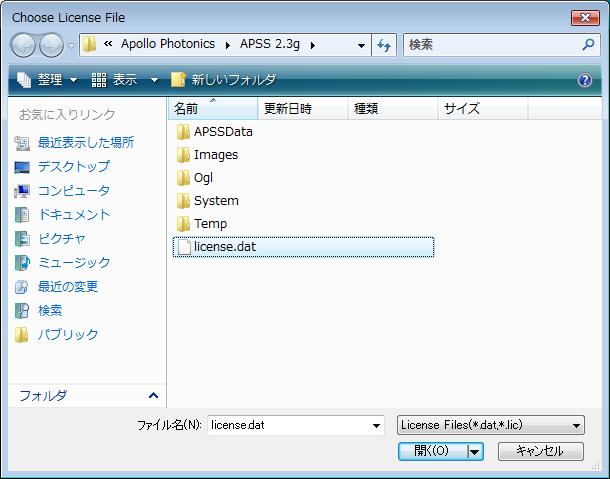Create folder with 新しいフォルダ button

click(224, 80)
